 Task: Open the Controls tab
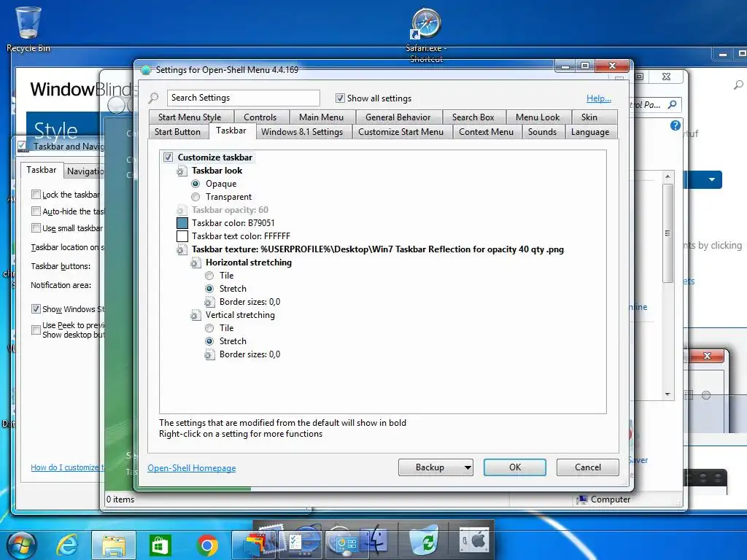pos(260,117)
